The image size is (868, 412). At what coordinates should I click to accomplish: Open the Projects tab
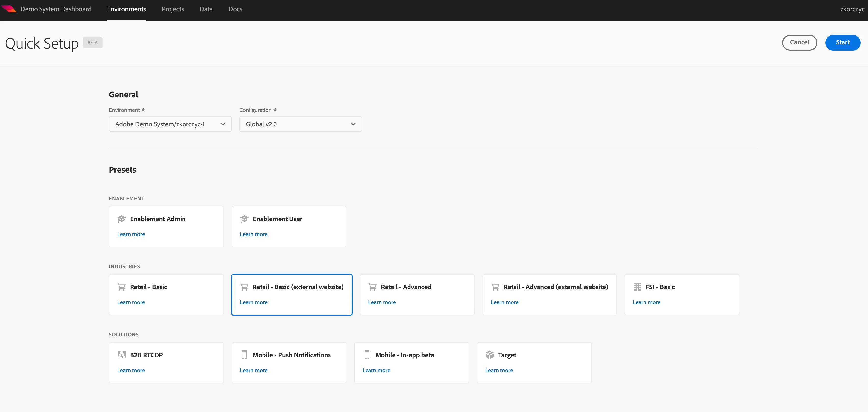[x=173, y=9]
